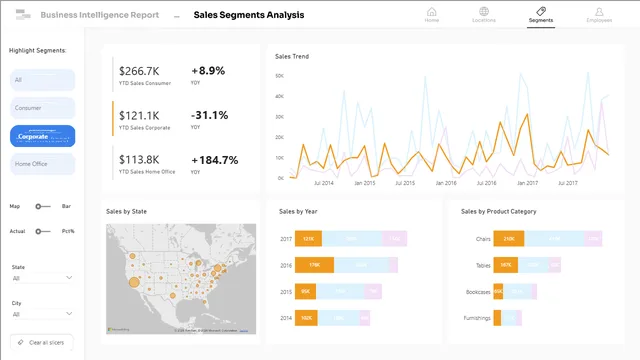Click the $266.7K Consumer sales value
The image size is (640, 360).
(139, 71)
